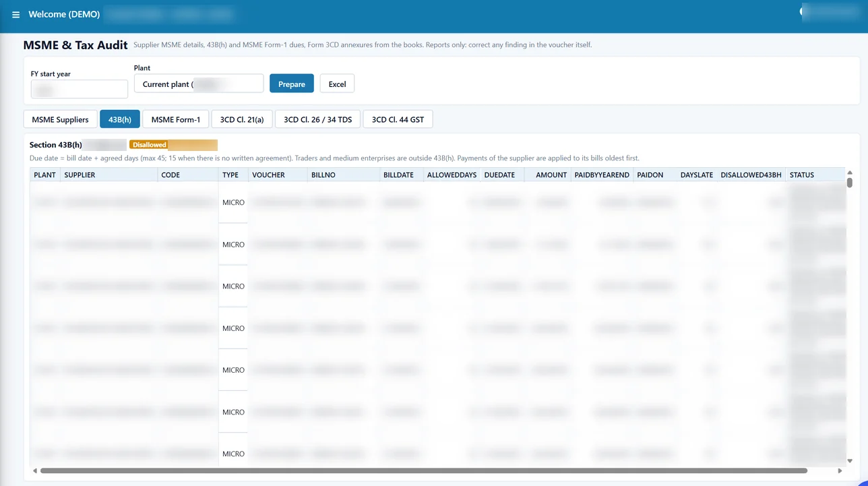The width and height of the screenshot is (868, 486).
Task: Click the table's scroll-left arrow
Action: [x=35, y=470]
